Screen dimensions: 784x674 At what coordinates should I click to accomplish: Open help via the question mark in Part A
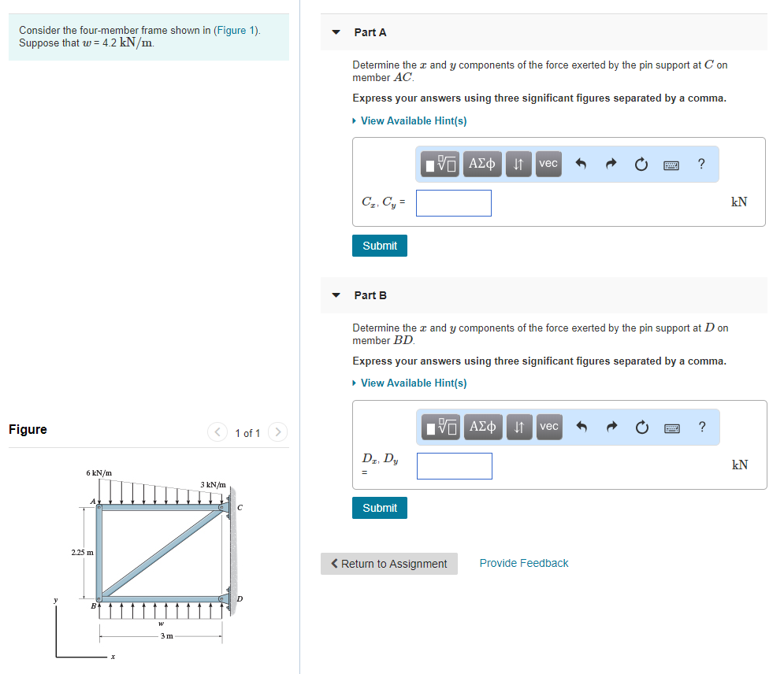tap(700, 164)
